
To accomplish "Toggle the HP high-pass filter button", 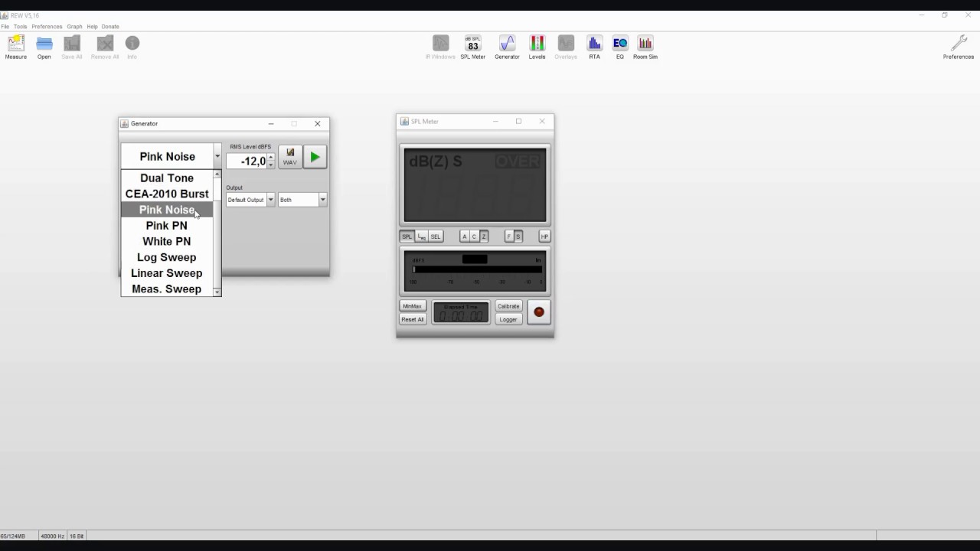I will pos(544,236).
